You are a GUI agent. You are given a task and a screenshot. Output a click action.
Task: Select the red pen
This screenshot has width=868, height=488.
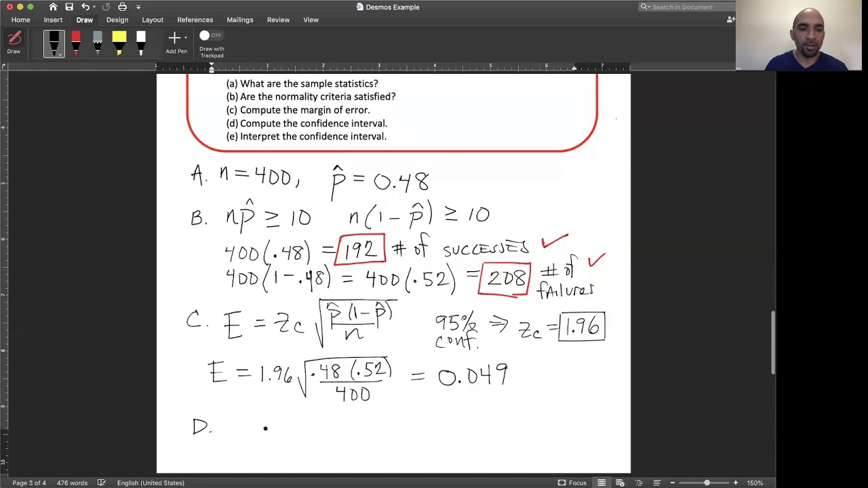(75, 43)
